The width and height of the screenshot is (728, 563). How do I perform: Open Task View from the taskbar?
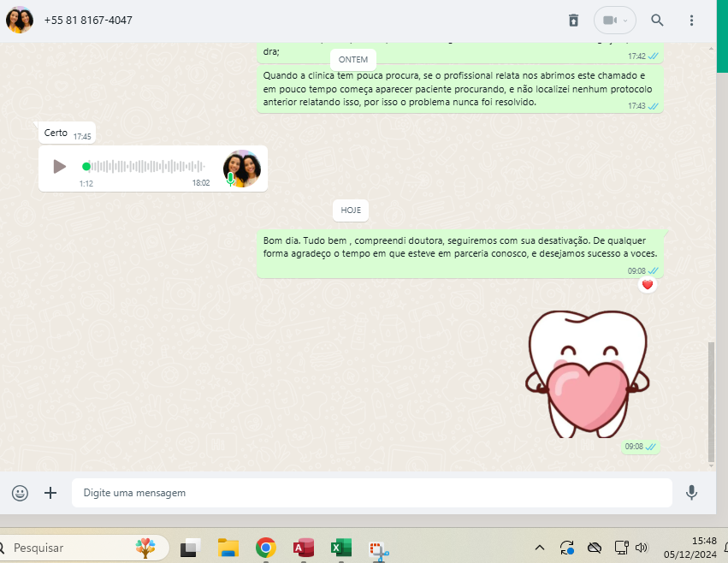click(191, 548)
